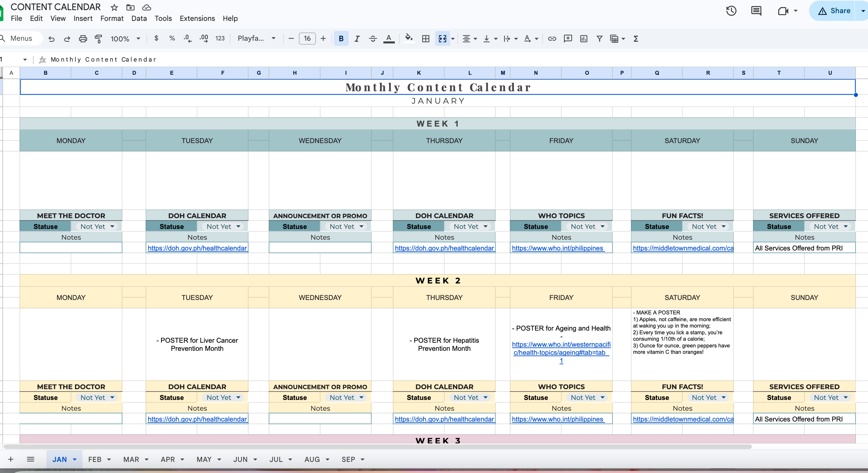Create a filter with funnel icon

tap(599, 39)
